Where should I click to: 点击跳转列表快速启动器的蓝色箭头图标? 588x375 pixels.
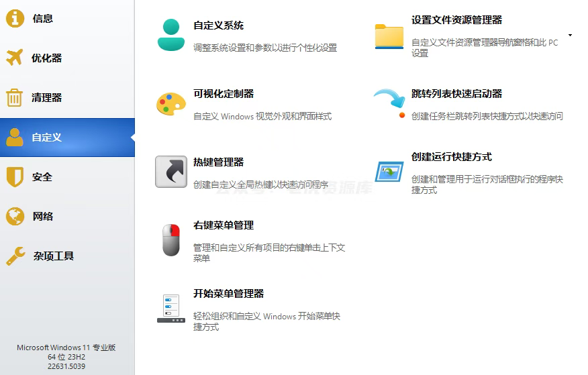point(389,101)
